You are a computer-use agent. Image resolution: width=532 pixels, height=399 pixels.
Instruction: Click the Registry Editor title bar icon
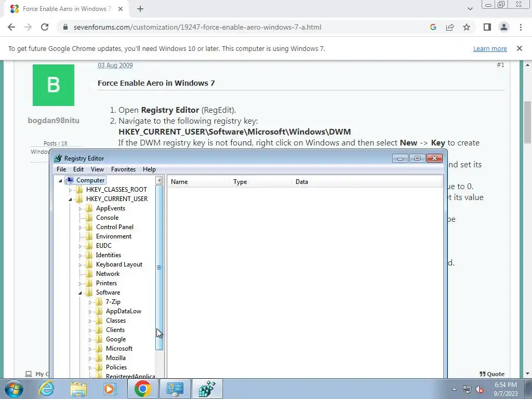click(x=58, y=158)
